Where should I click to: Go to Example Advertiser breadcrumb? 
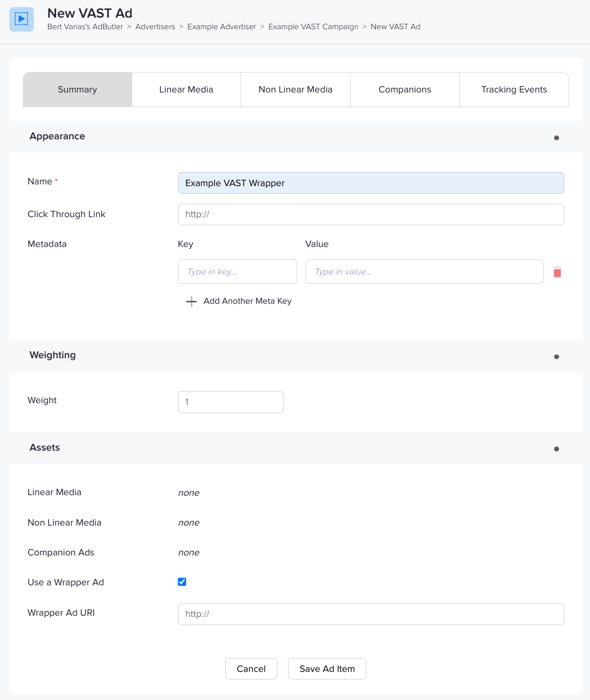click(222, 27)
